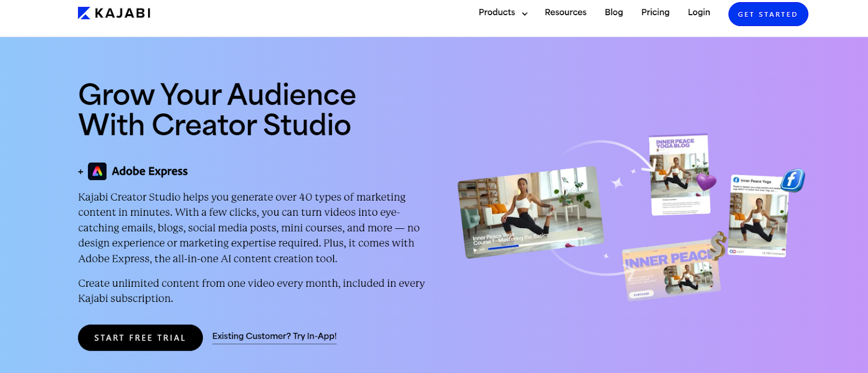
Task: Click the 'Create unlimited content' paragraph
Action: [x=251, y=291]
